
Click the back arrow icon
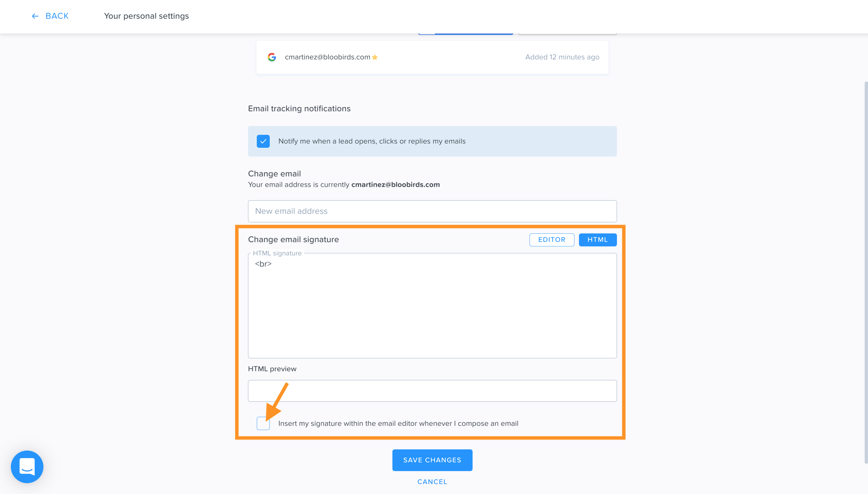35,16
